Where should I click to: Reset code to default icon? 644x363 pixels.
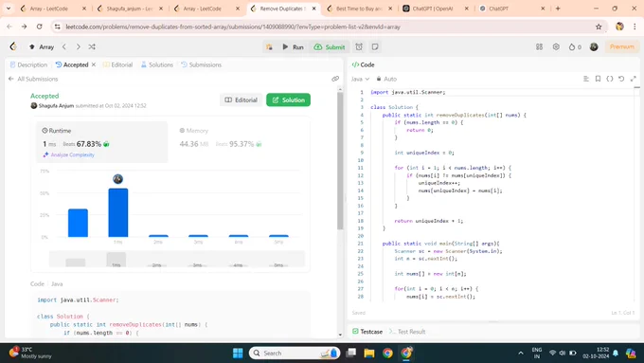pyautogui.click(x=621, y=79)
